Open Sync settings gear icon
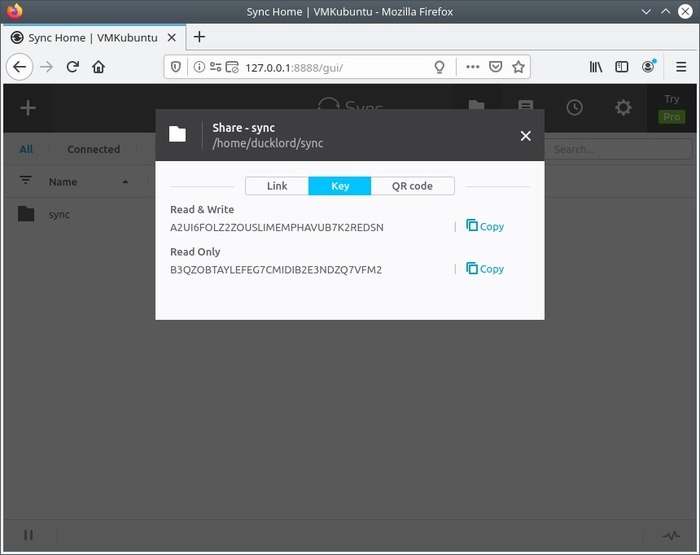Viewport: 700px width, 555px height. point(623,108)
